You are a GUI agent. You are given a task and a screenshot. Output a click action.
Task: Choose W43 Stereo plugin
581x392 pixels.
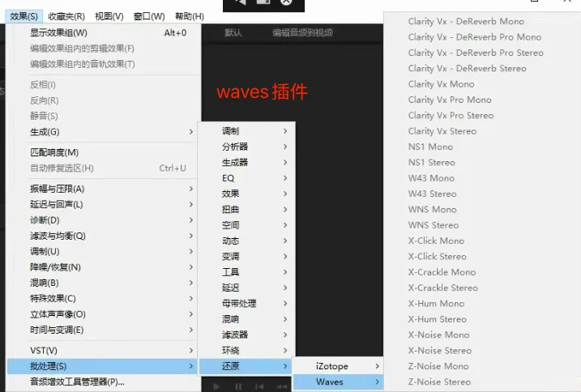click(433, 194)
